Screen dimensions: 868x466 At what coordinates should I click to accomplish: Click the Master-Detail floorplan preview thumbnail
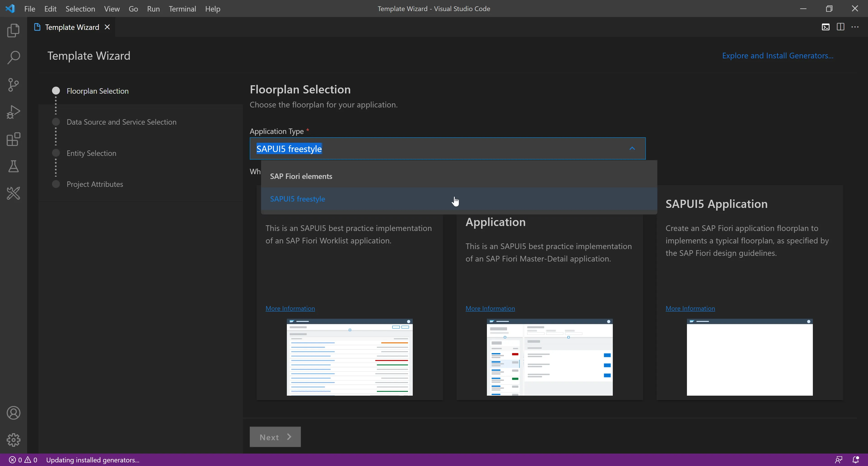click(550, 357)
